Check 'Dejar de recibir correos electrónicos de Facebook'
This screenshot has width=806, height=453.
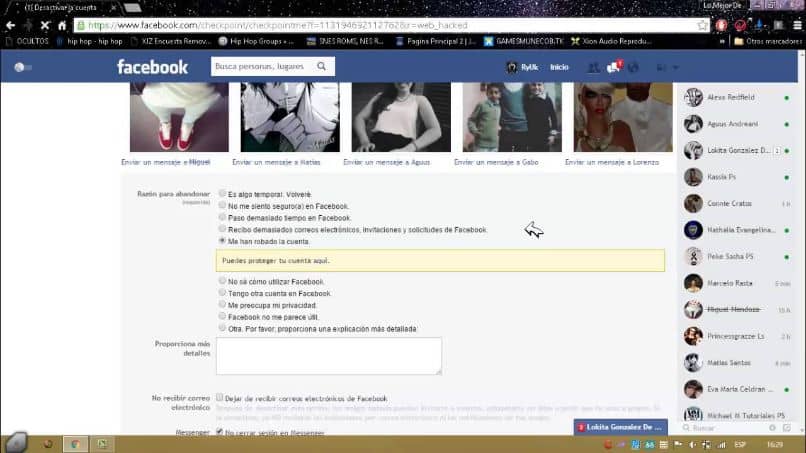point(219,397)
